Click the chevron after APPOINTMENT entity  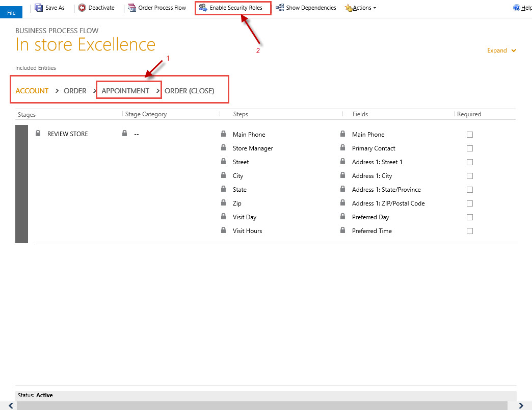pyautogui.click(x=158, y=91)
